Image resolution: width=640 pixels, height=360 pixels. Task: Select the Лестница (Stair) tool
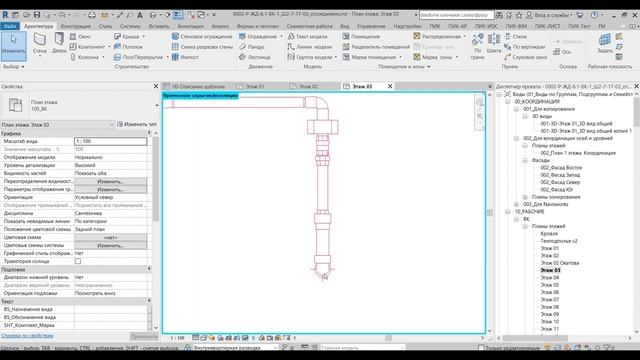[x=254, y=57]
